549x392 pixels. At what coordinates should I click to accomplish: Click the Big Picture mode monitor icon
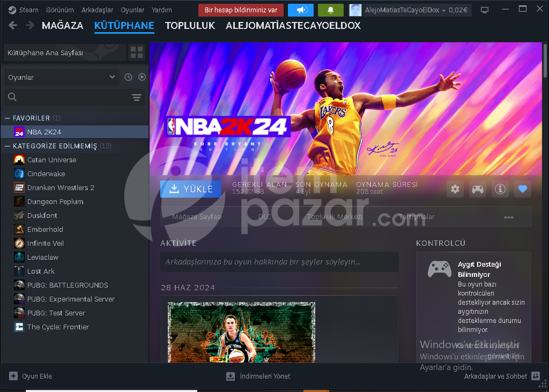click(485, 10)
